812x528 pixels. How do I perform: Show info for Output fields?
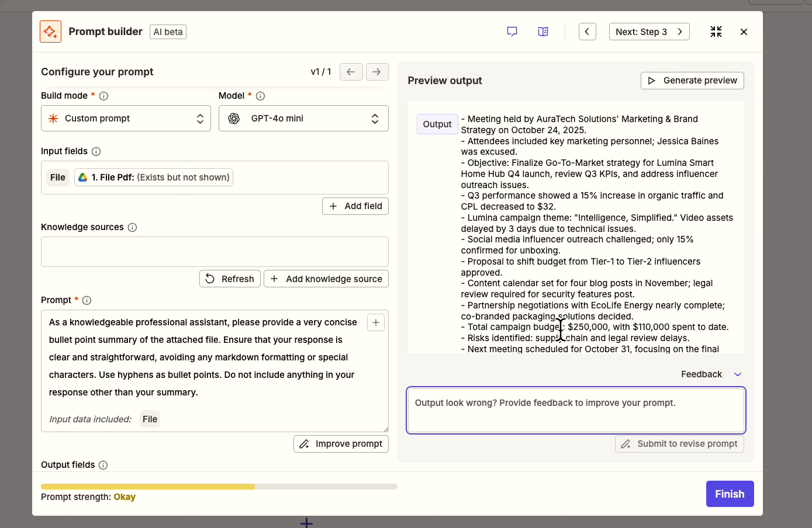point(103,465)
